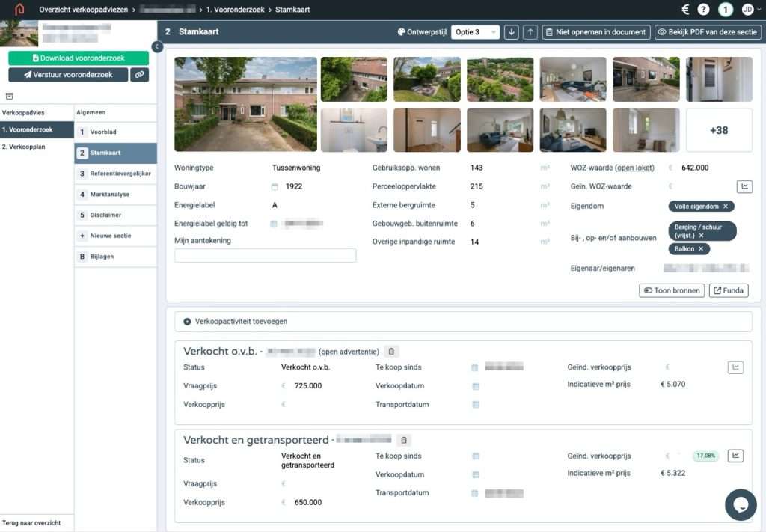Open the Referentievergelijker section

[116, 174]
